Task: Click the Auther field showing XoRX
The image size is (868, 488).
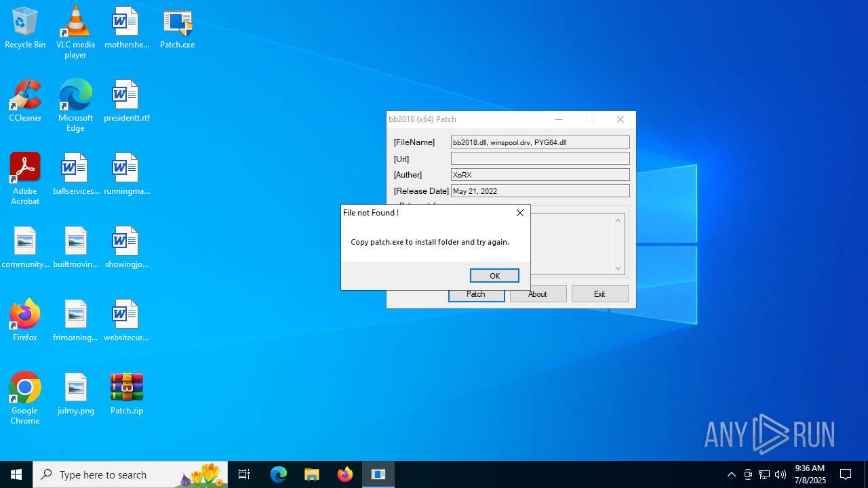Action: click(540, 175)
